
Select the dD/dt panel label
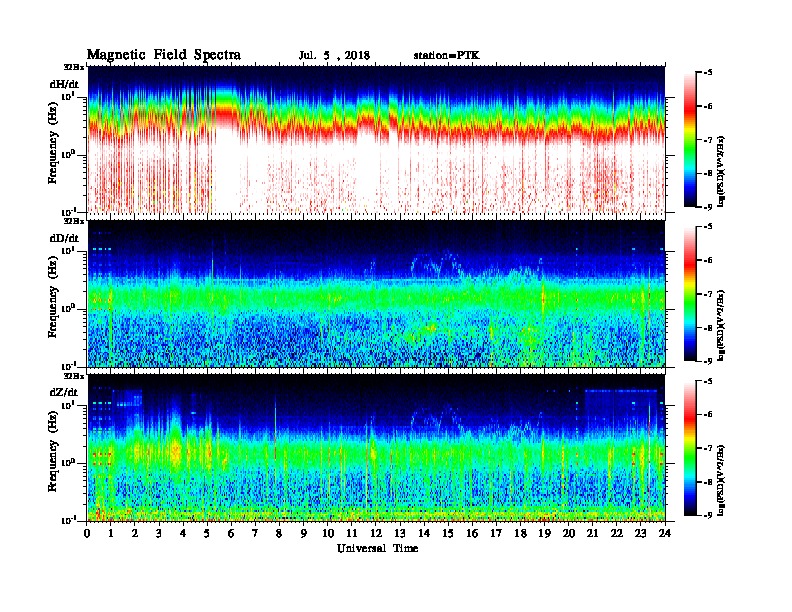click(x=64, y=238)
